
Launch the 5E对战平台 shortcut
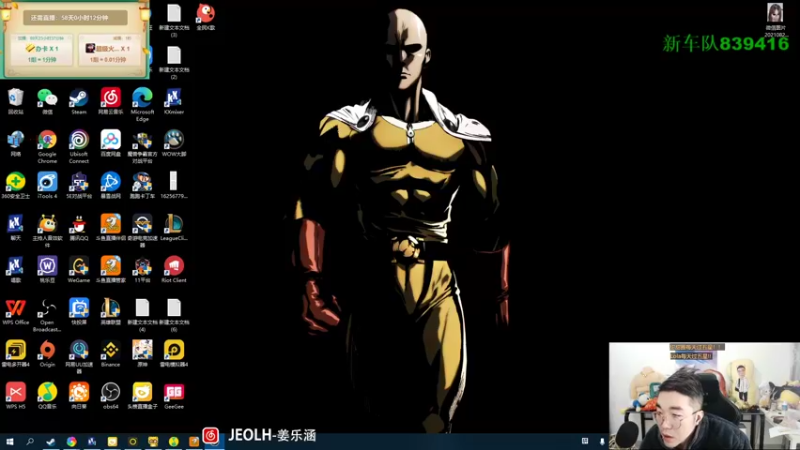coord(79,183)
